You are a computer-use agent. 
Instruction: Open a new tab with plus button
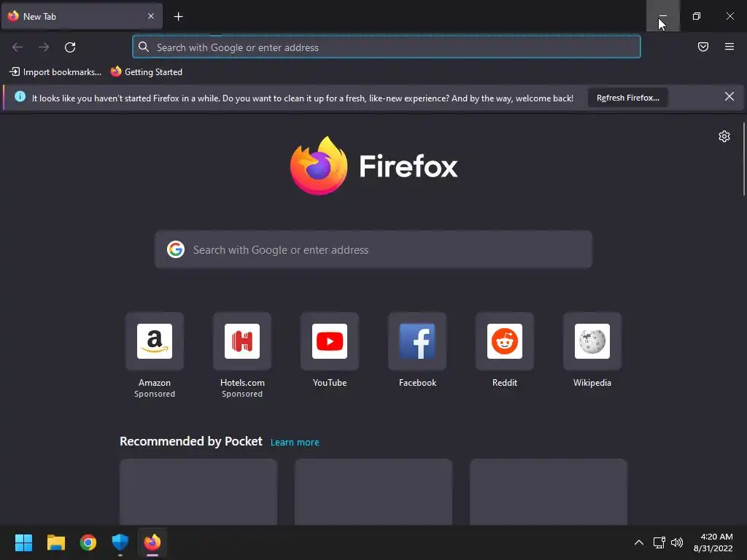point(178,17)
